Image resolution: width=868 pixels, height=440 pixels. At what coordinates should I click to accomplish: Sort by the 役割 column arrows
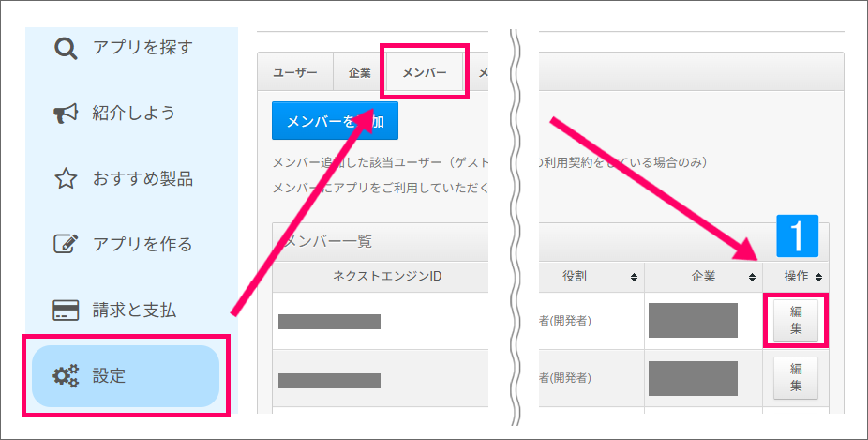634,278
